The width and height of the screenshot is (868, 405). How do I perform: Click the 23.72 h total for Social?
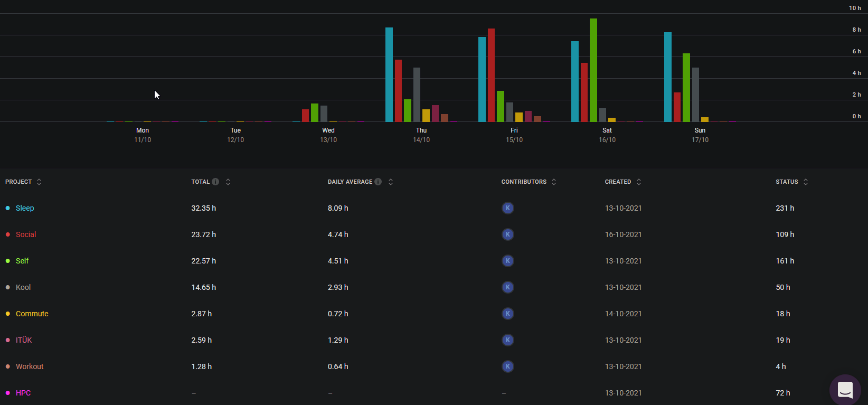pos(204,234)
